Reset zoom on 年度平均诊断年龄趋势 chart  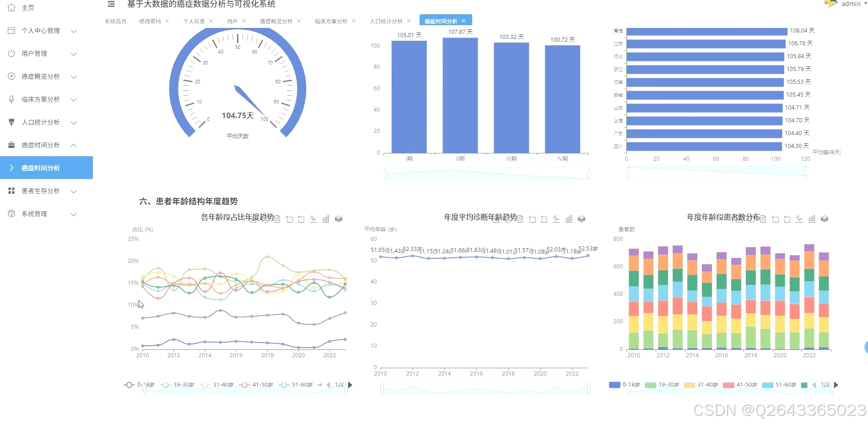(x=544, y=219)
